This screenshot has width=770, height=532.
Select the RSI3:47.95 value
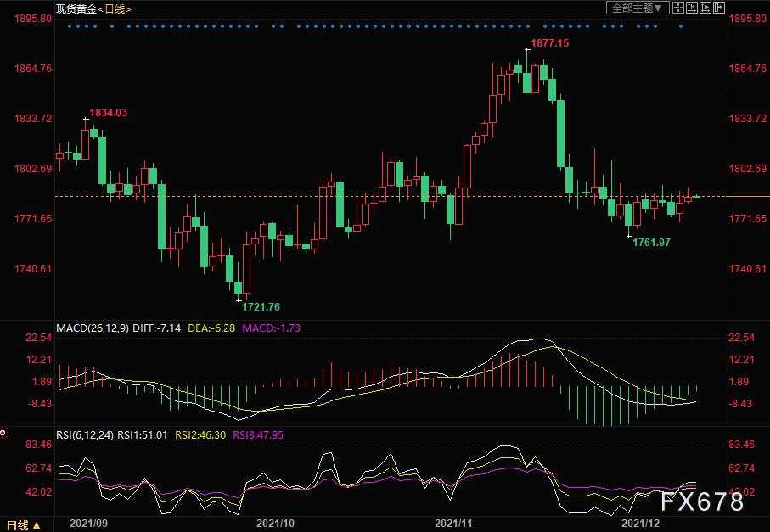(258, 434)
